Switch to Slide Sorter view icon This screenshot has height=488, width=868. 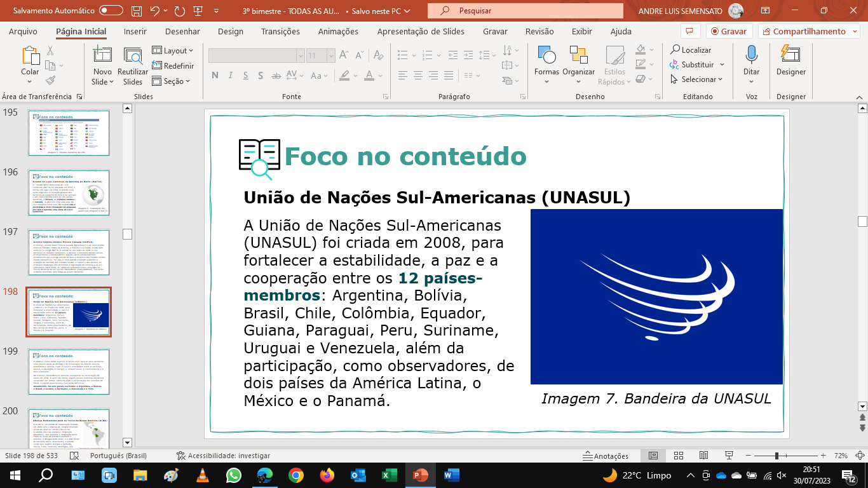[x=678, y=456]
